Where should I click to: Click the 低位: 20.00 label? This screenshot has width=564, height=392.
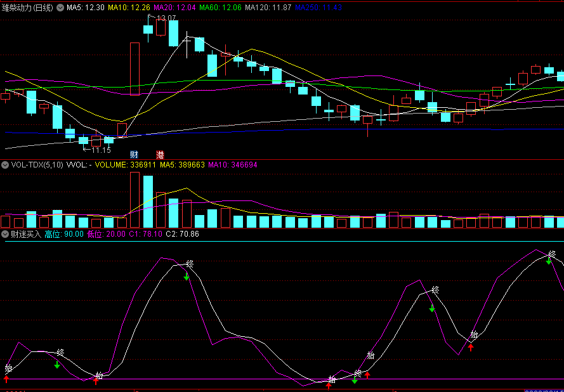tap(106, 235)
